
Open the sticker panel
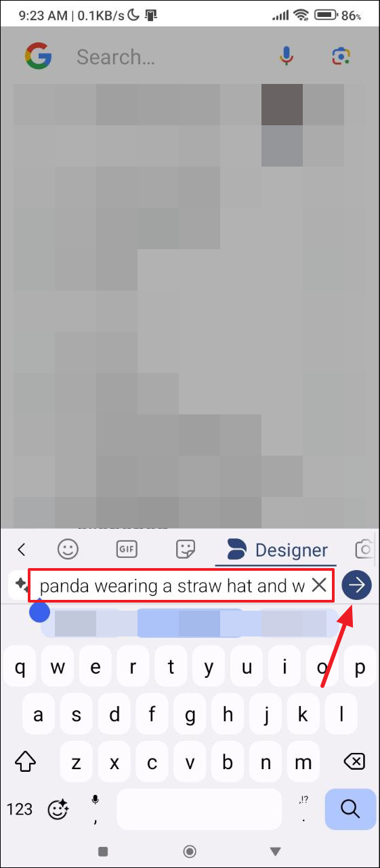(185, 548)
